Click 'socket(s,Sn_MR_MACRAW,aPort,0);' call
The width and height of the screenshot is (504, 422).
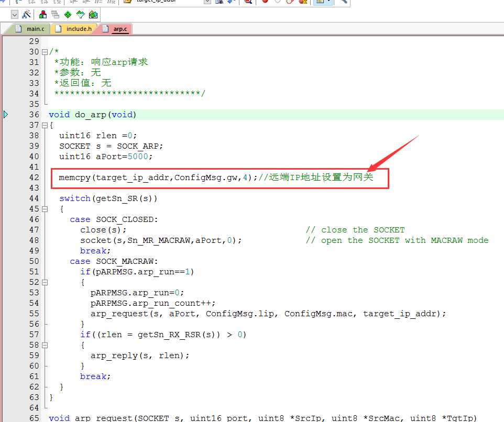pos(161,240)
